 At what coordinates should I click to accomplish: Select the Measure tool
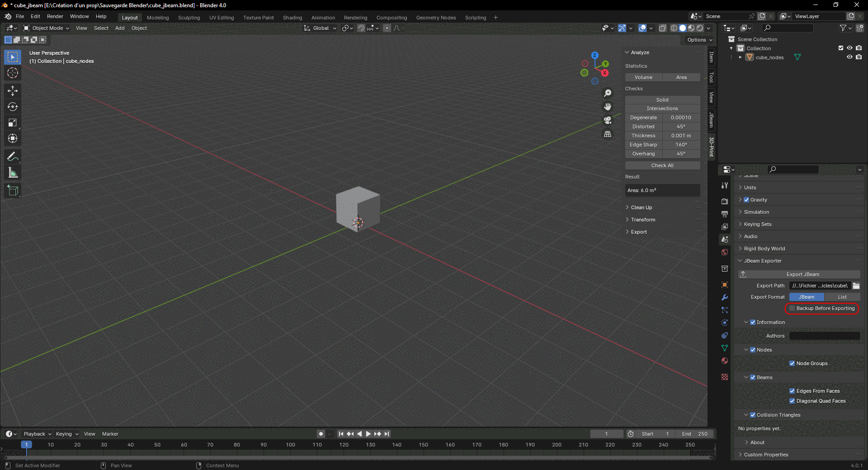(13, 173)
